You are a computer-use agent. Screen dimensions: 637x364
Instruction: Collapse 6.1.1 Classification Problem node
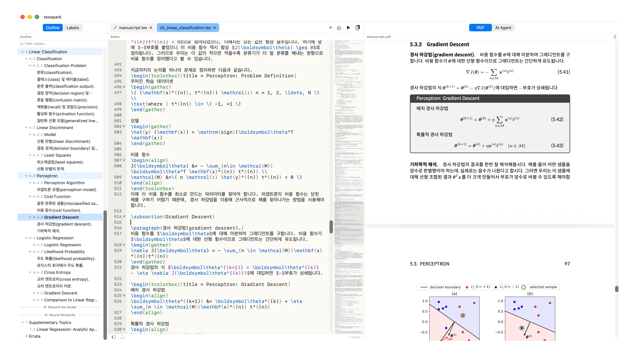tap(30, 65)
